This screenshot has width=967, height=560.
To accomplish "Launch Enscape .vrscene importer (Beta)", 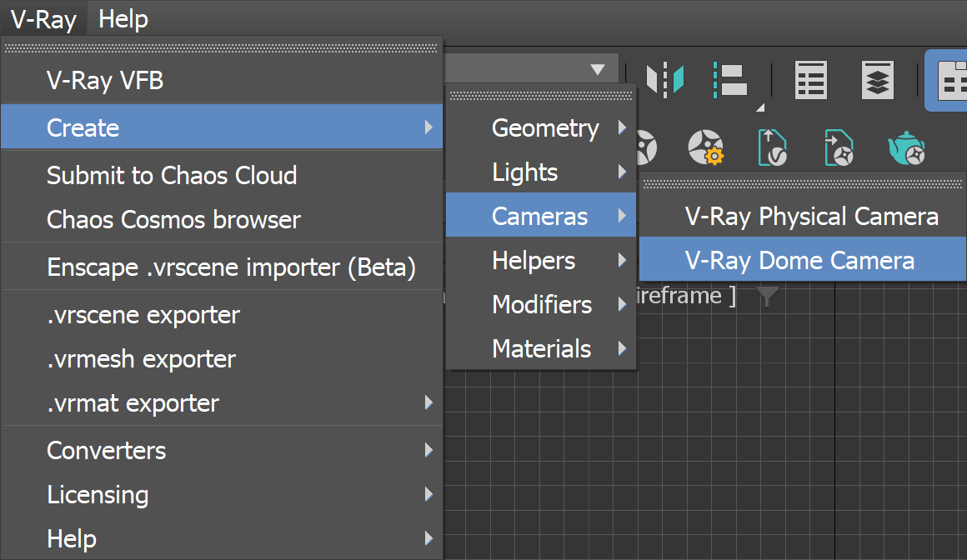I will coord(222,267).
